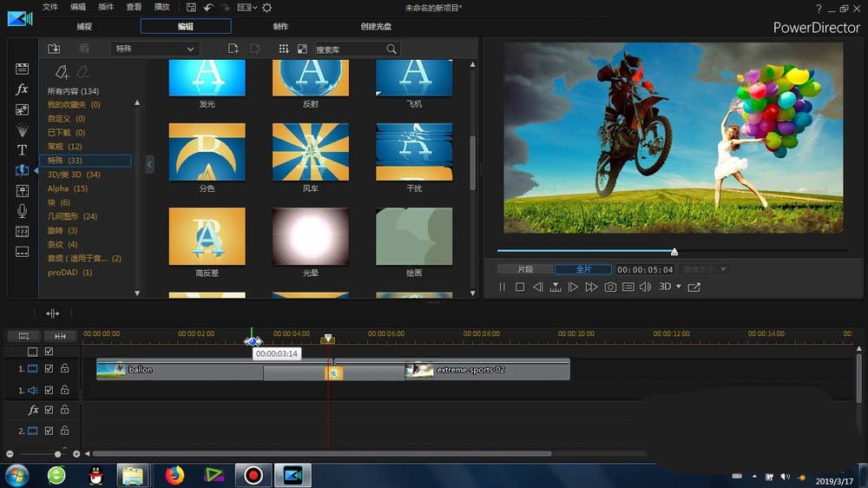Stop the preview playback

tap(520, 287)
